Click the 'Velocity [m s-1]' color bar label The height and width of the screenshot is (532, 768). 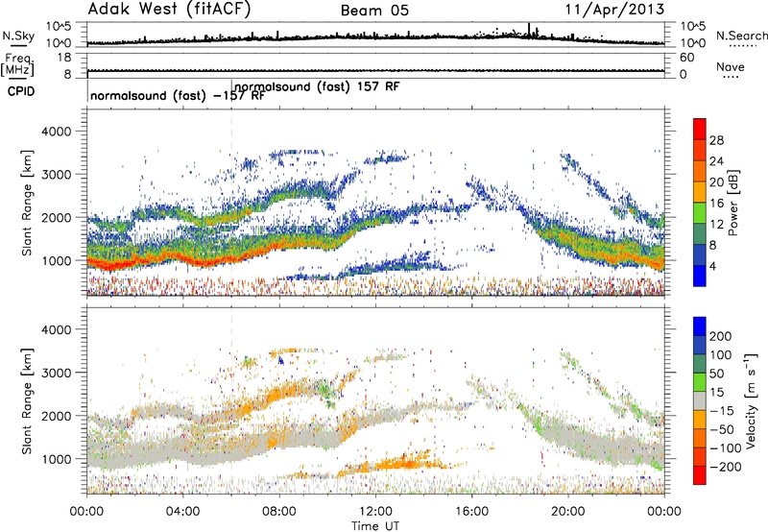point(750,400)
